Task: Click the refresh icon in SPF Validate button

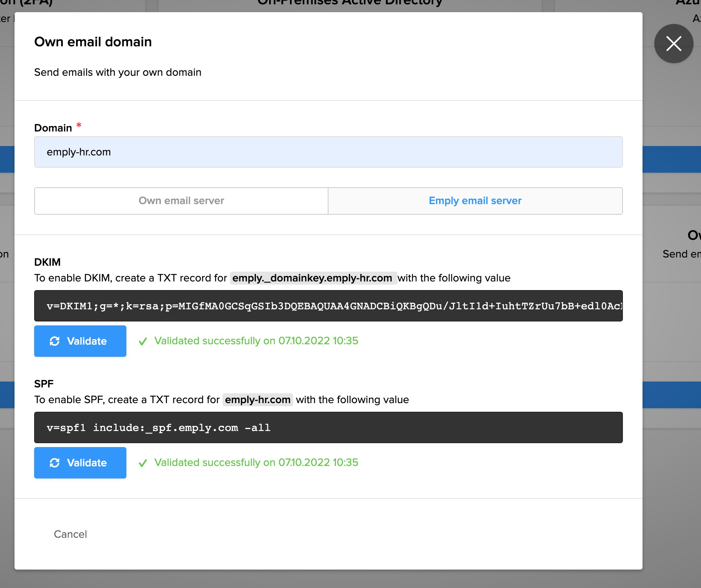Action: (55, 463)
